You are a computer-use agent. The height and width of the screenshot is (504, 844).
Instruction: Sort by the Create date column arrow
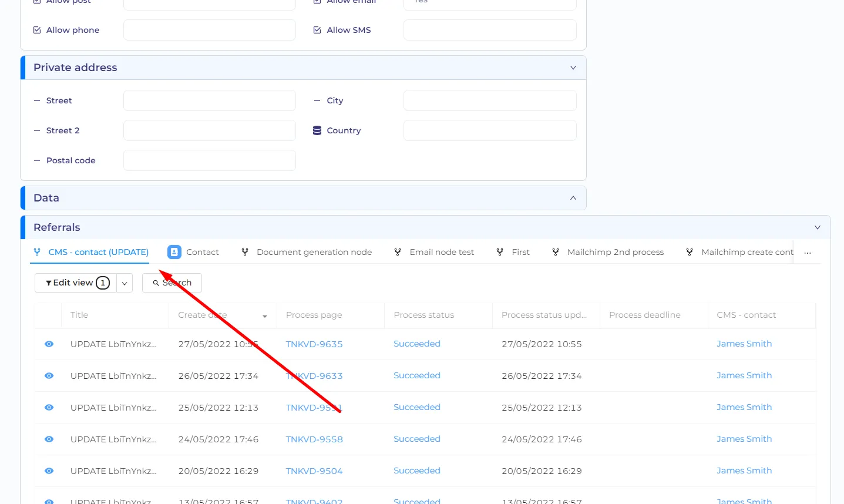(265, 316)
